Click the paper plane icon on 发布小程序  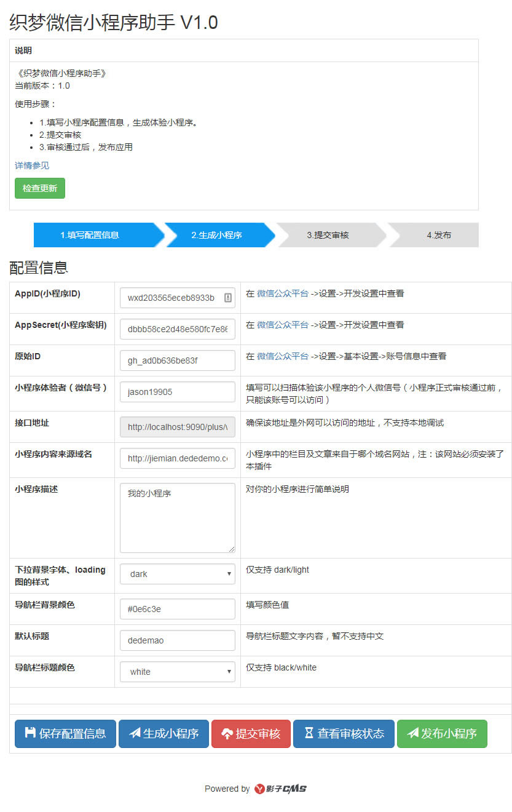point(413,733)
